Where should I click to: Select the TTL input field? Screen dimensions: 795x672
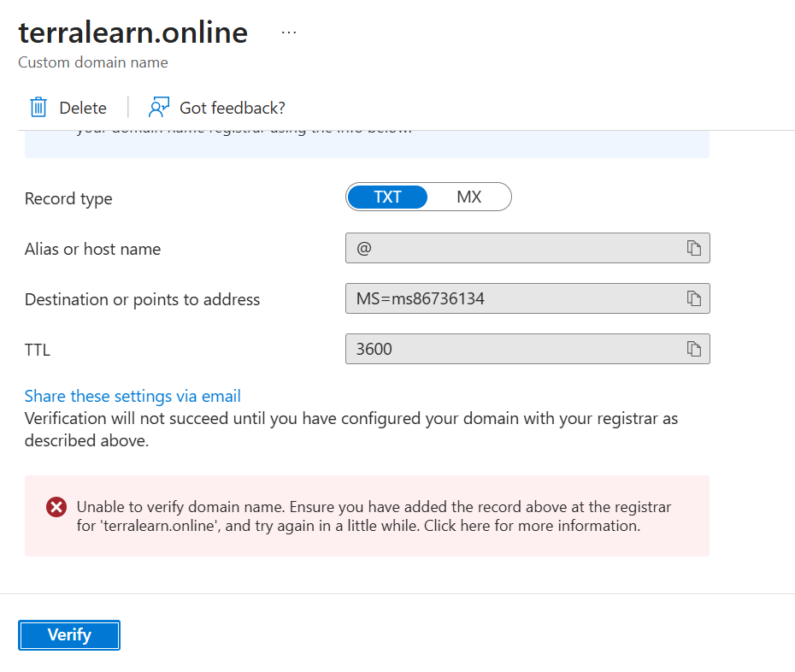coord(513,348)
